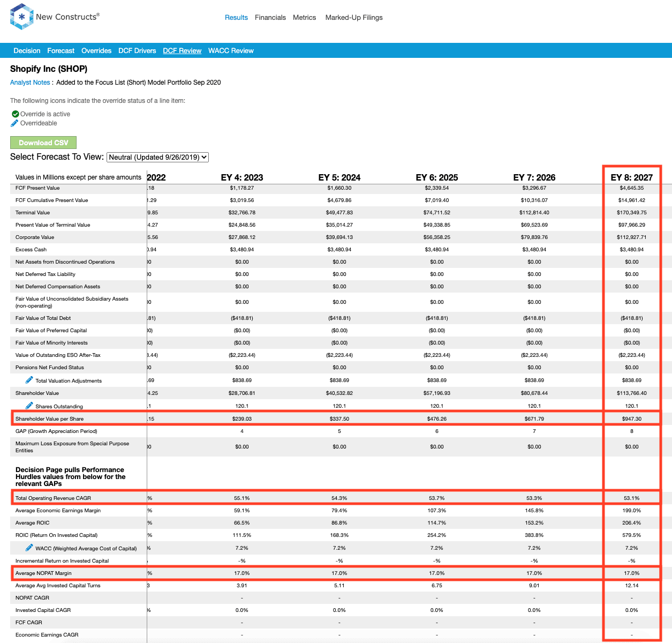This screenshot has height=643, width=672.
Task: Click the GAP (Growth Appreciation Period) label
Action: [56, 431]
